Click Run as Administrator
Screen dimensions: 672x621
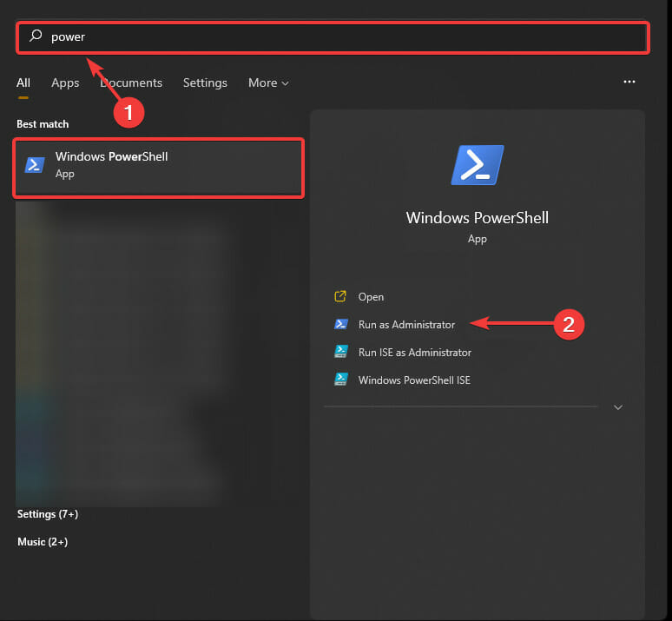point(406,325)
